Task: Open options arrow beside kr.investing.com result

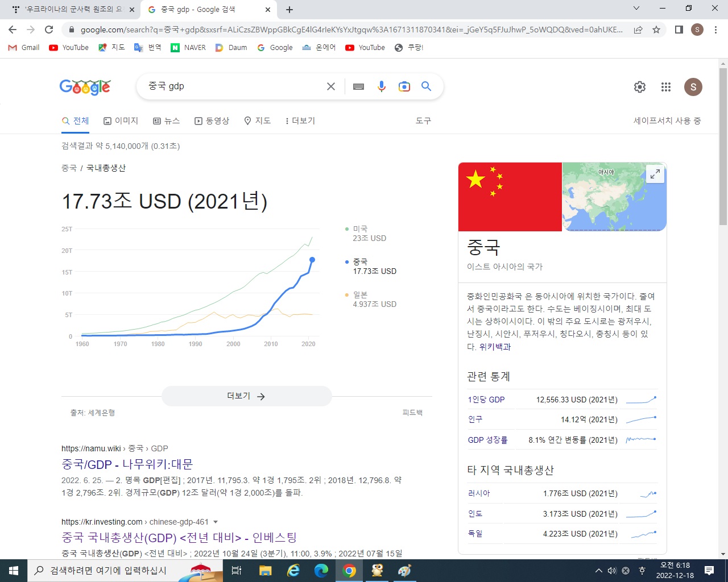Action: [x=216, y=522]
